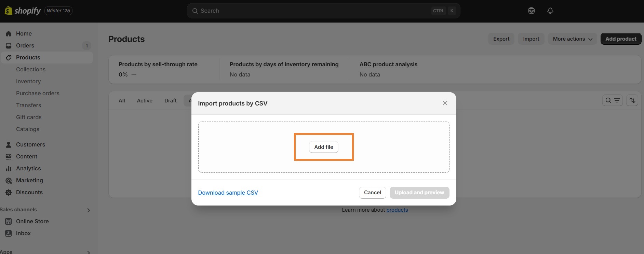Close the Import products dialog
Screen dimensions: 644x254
click(445, 103)
